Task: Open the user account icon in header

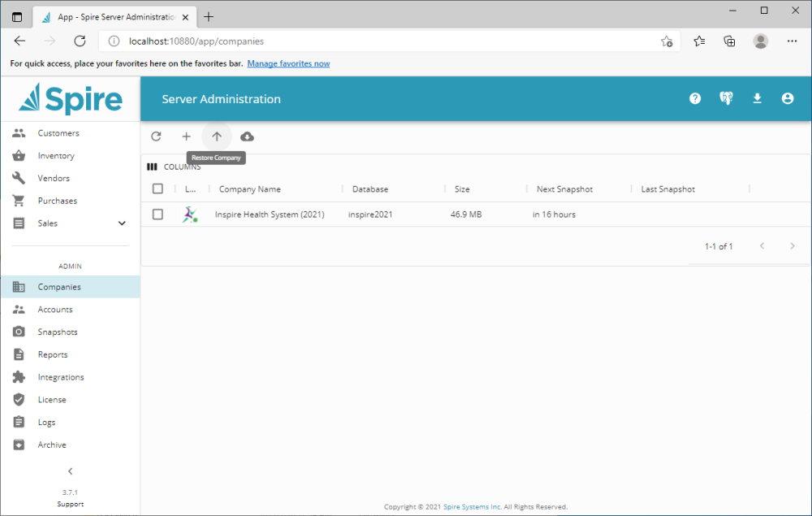Action: [x=787, y=98]
